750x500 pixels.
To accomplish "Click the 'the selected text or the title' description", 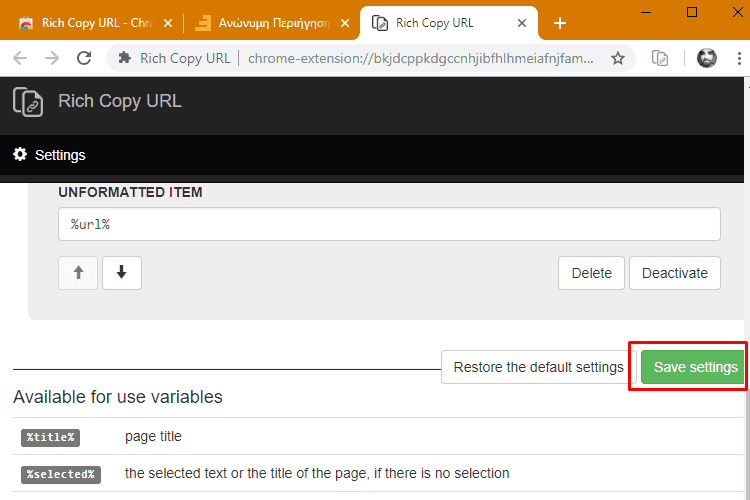I will pyautogui.click(x=317, y=473).
